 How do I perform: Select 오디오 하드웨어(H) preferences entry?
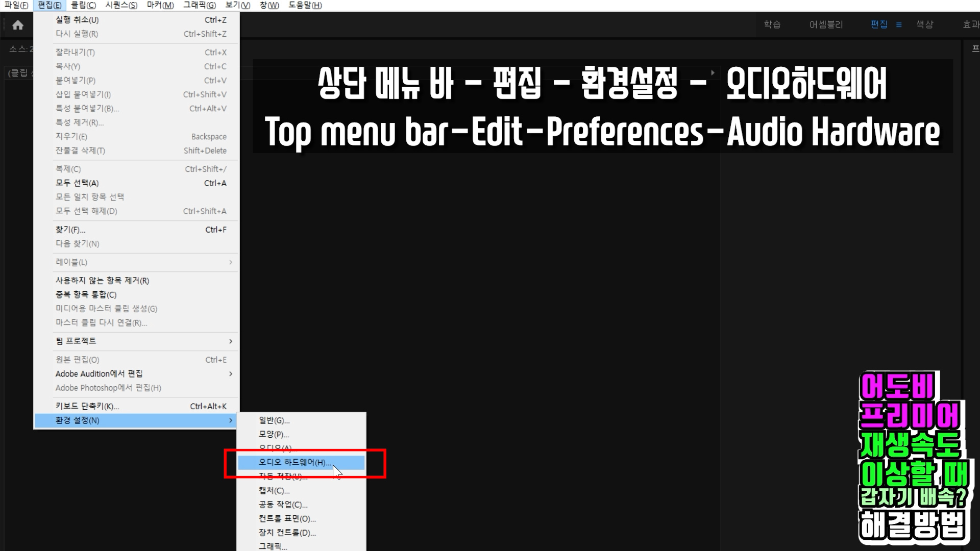click(294, 462)
